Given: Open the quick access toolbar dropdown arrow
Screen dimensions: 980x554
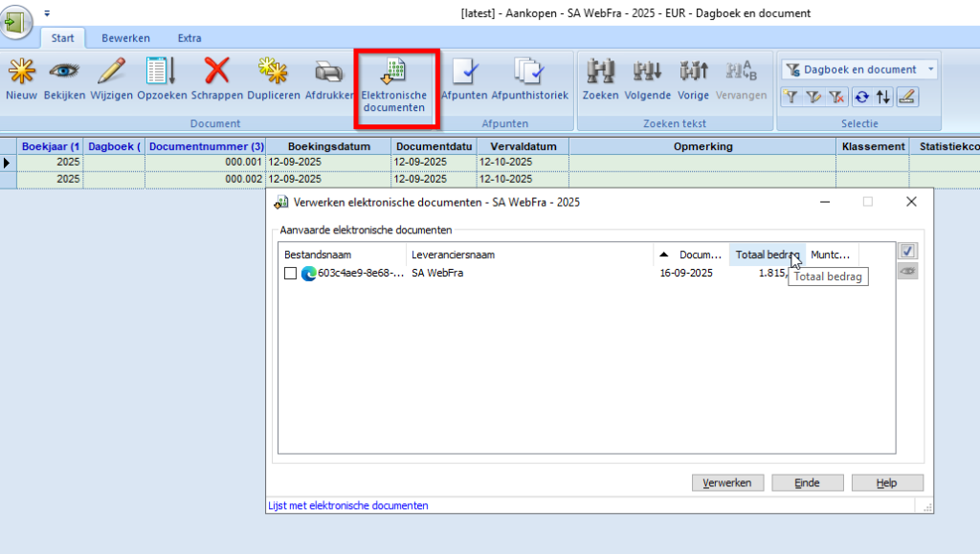Looking at the screenshot, I should tap(47, 14).
